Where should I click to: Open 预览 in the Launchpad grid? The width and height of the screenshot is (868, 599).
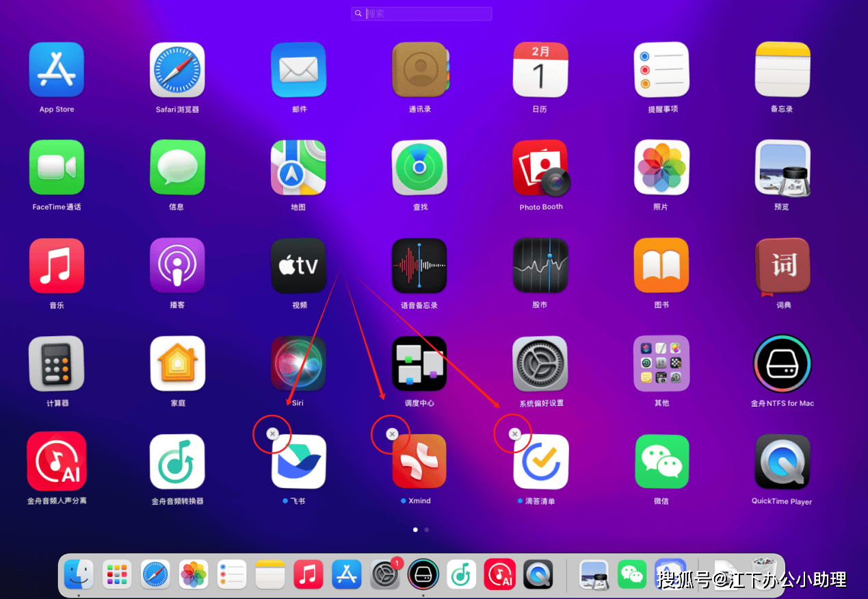(x=782, y=168)
